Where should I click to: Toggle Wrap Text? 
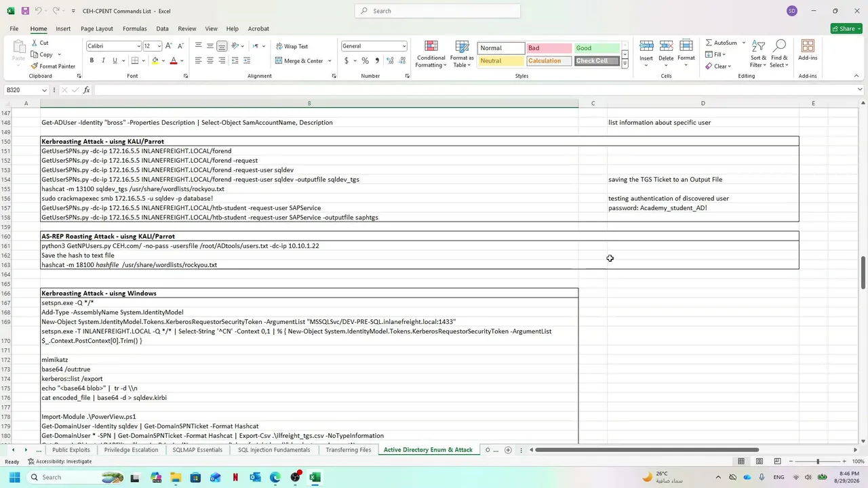pyautogui.click(x=292, y=46)
